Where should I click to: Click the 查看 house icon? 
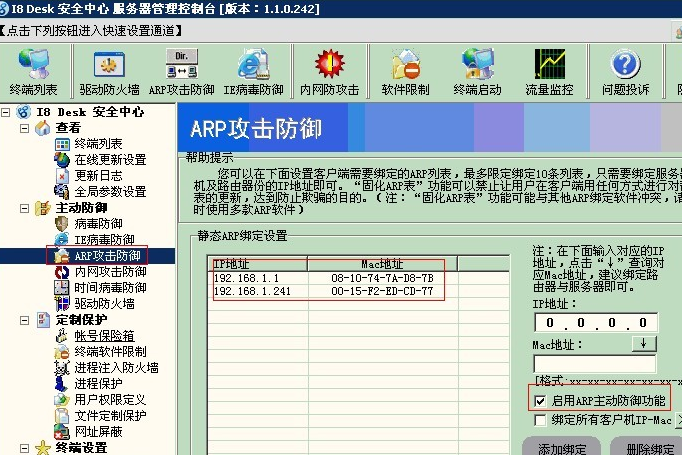tap(43, 128)
